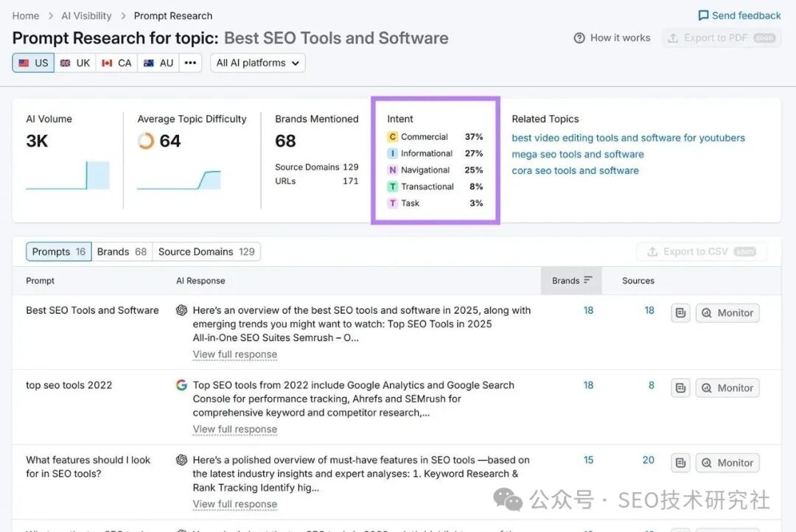The image size is (796, 532).
Task: Click brands count 18 in top seo tools row
Action: click(588, 385)
